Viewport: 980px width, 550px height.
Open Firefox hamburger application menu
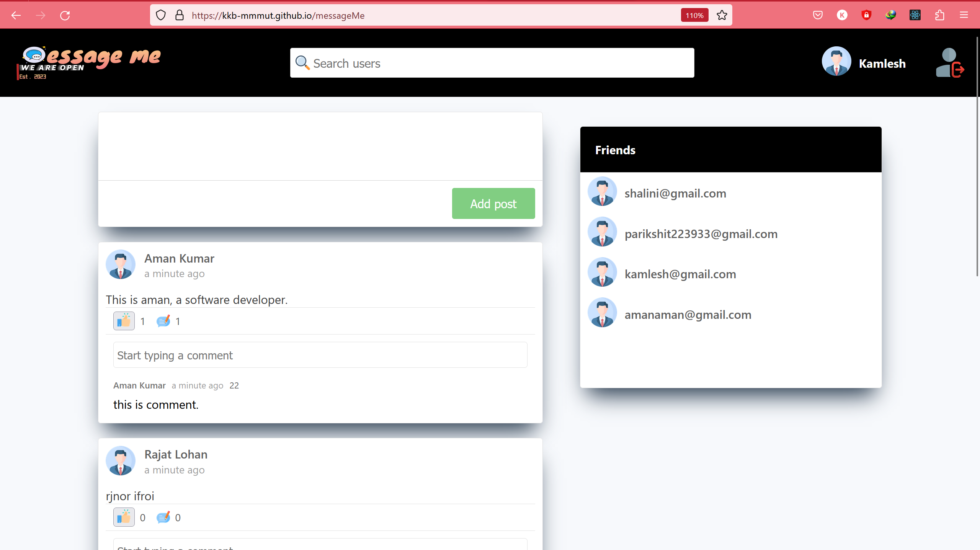tap(964, 15)
